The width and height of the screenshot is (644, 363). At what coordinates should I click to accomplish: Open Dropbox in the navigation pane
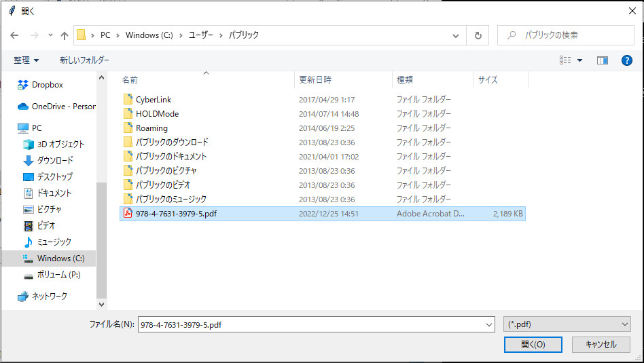pos(47,85)
